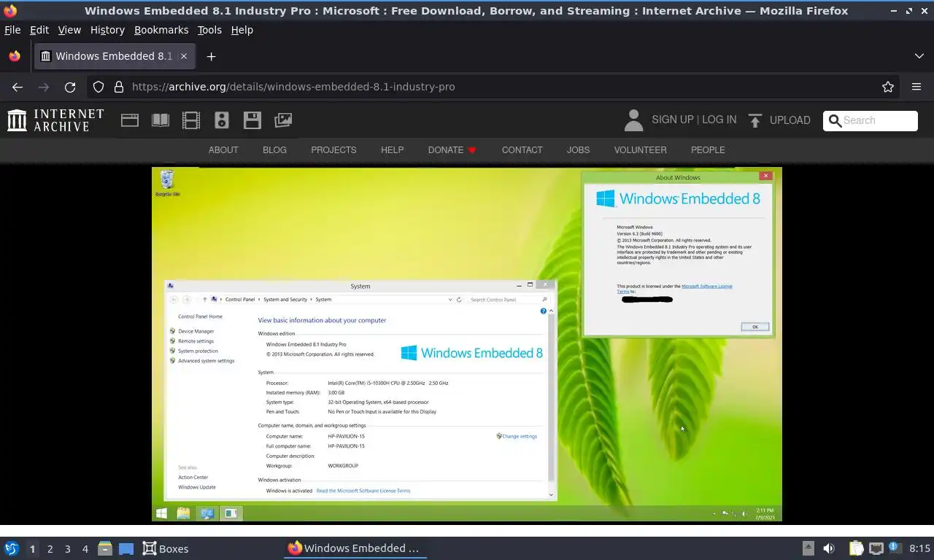Click the LOG IN link
This screenshot has width=934, height=560.
pyautogui.click(x=719, y=120)
